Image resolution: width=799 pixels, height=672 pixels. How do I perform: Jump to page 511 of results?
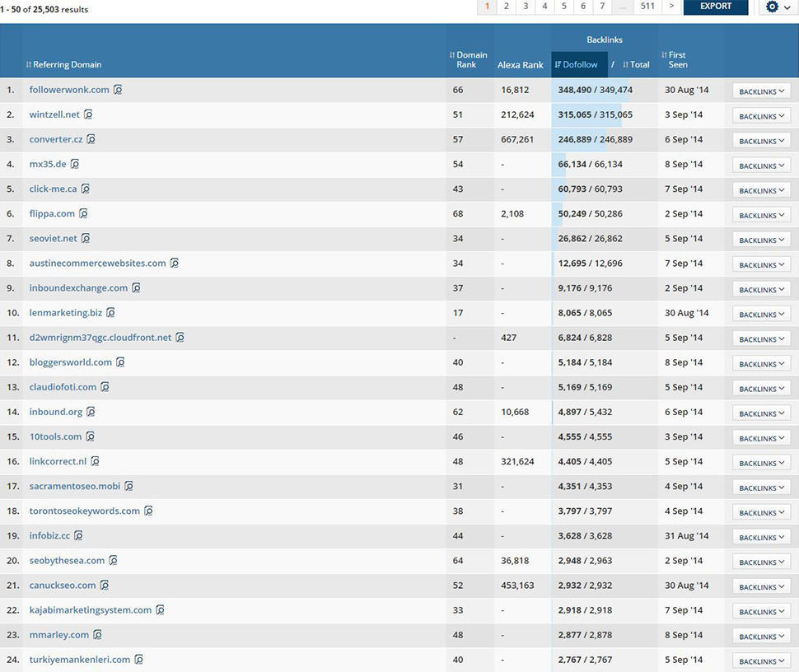point(647,7)
